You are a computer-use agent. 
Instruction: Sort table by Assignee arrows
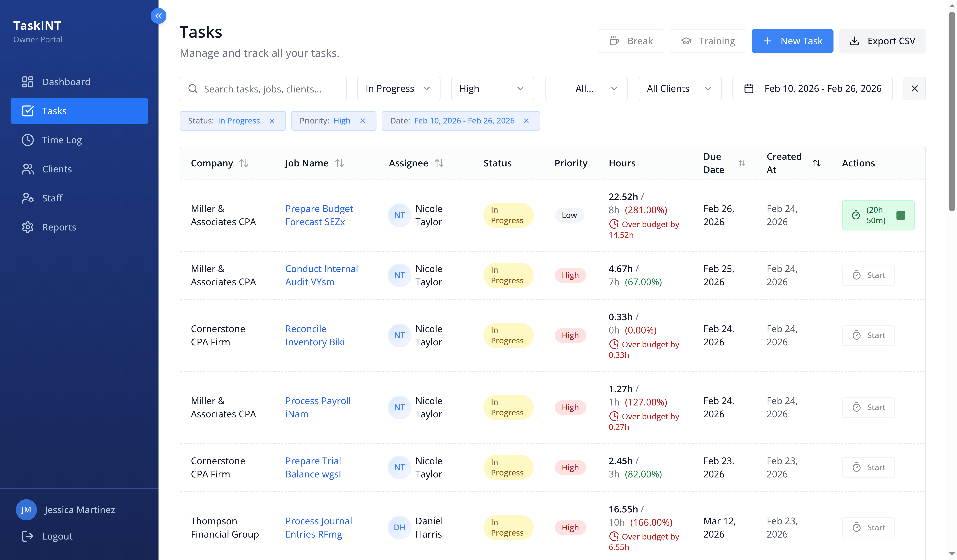tap(439, 163)
